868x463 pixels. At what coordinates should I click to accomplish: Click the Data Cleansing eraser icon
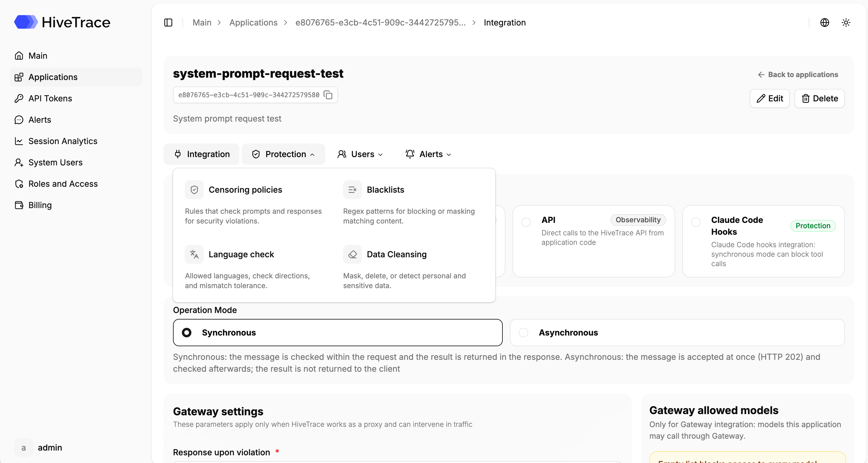(x=353, y=254)
